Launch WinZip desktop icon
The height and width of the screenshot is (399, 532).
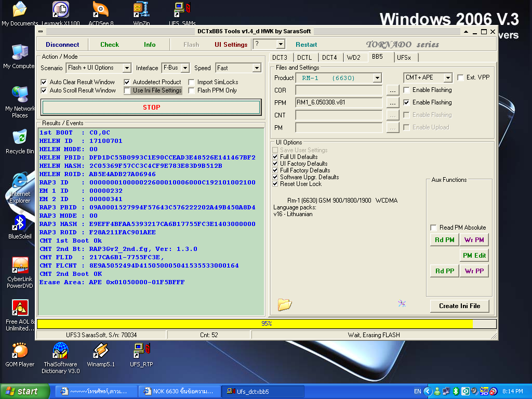coord(141,14)
